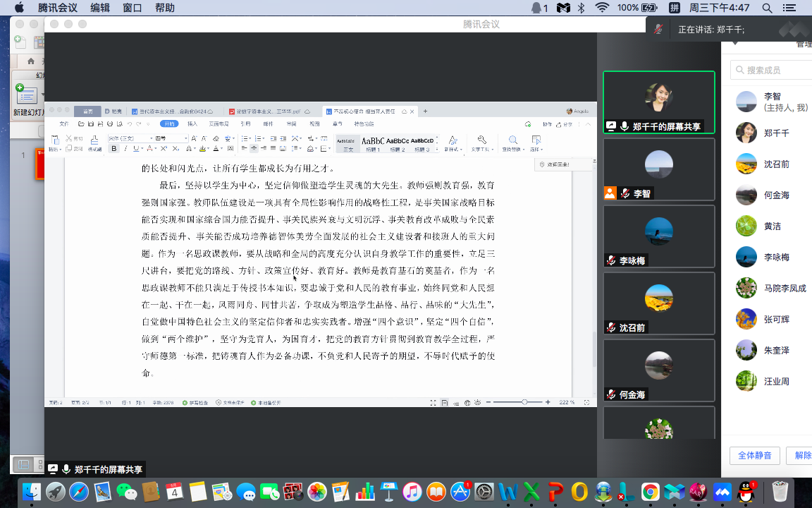Open WeChat from the Dock

point(127,492)
